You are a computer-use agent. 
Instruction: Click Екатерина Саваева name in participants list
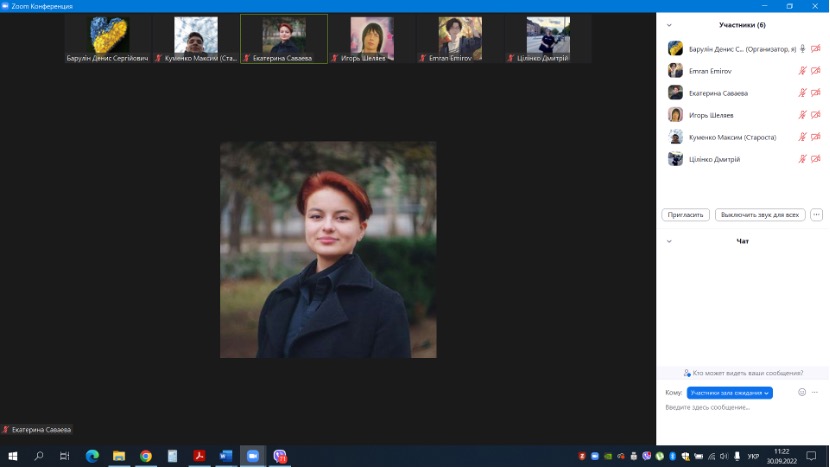click(718, 93)
